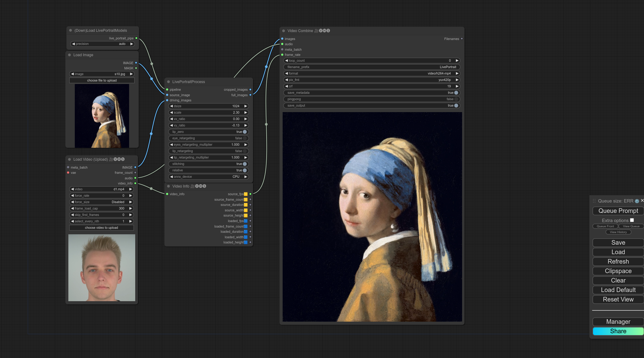644x358 pixels.
Task: Open the format video/h264-mp4 dropdown
Action: click(372, 73)
